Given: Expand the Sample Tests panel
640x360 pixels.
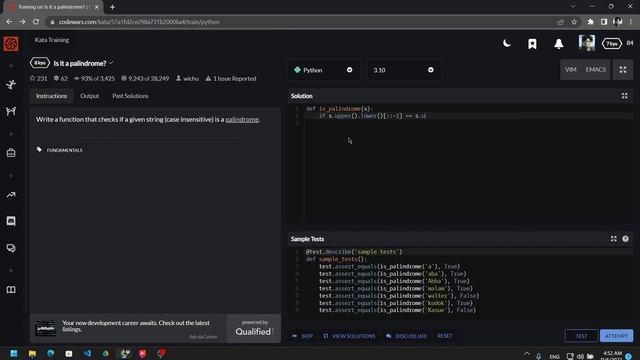Looking at the screenshot, I should pos(613,239).
